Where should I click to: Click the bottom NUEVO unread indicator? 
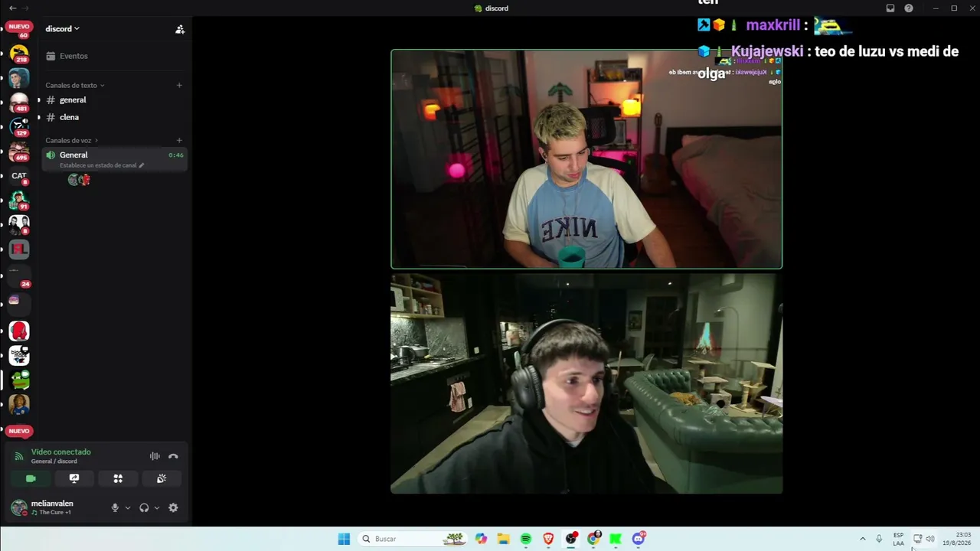tap(19, 431)
